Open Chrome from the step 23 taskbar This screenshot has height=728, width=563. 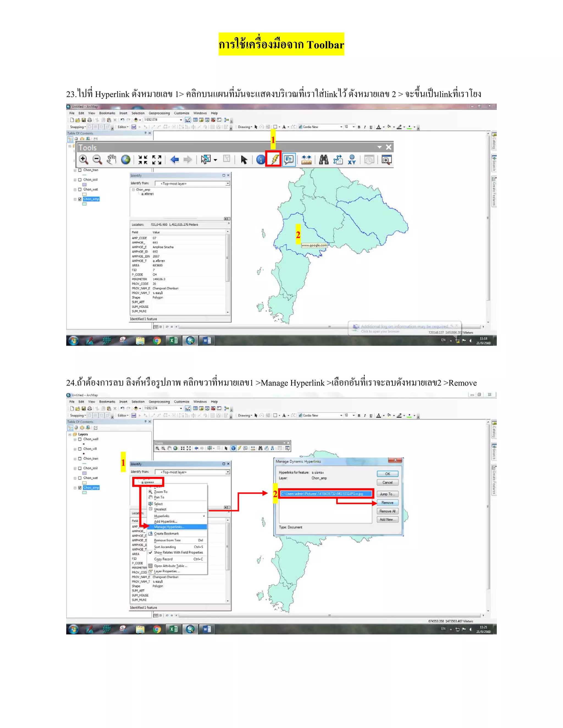(x=157, y=340)
